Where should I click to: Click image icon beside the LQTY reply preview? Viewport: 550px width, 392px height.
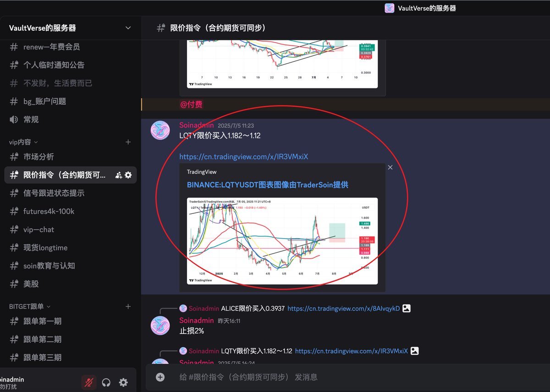click(414, 351)
